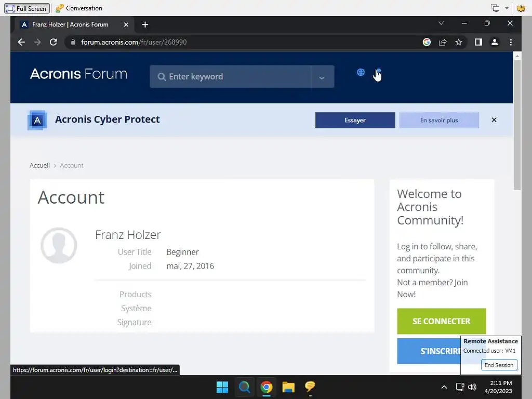
Task: Bookmark the page with the star icon
Action: 458,42
